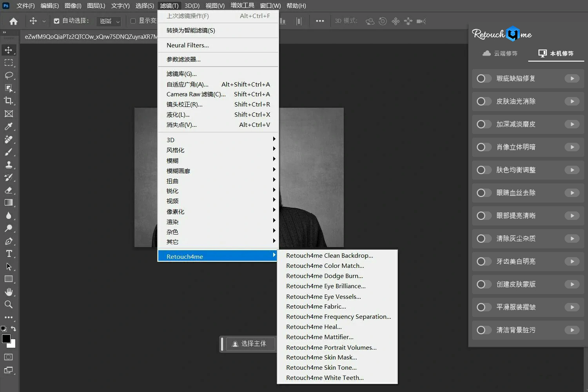Viewport: 588px width, 392px height.
Task: Select the Move tool in toolbar
Action: click(x=9, y=50)
